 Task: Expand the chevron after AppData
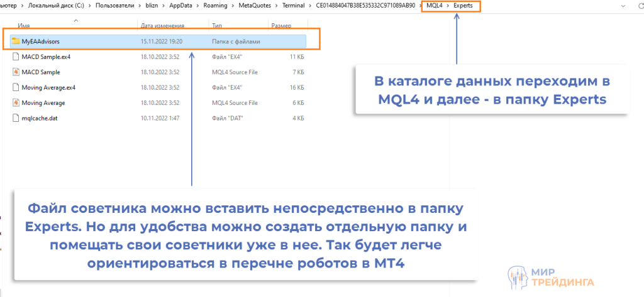click(x=198, y=6)
